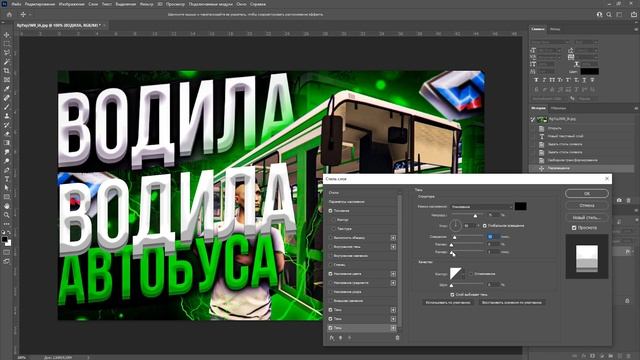Image resolution: width=640 pixels, height=360 pixels.
Task: Click the Новый стиль... button
Action: pyautogui.click(x=587, y=218)
